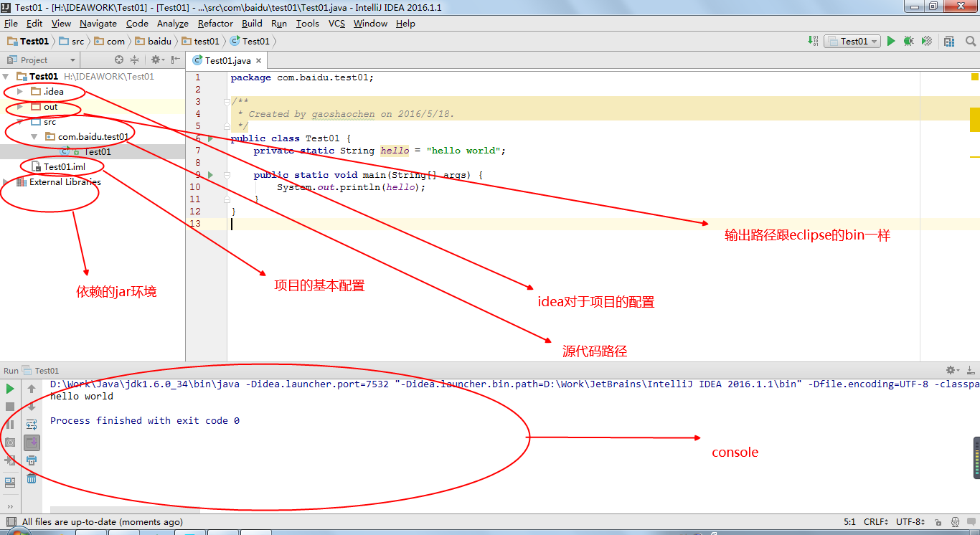
Task: Pause output in the Run panel
Action: pyautogui.click(x=10, y=425)
